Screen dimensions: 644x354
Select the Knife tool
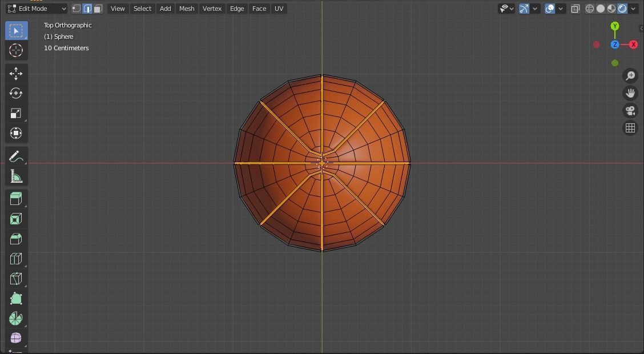16,279
